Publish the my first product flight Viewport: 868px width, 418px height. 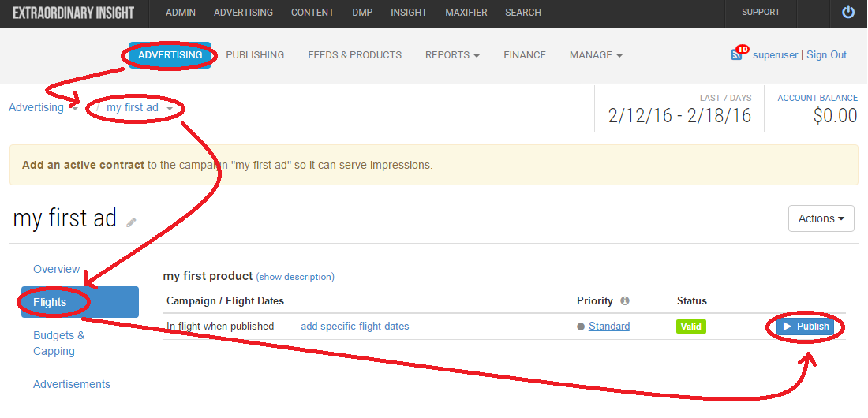pyautogui.click(x=805, y=327)
